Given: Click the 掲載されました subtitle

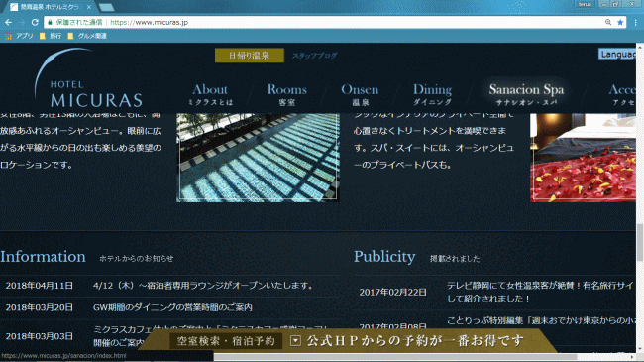Looking at the screenshot, I should tap(455, 258).
